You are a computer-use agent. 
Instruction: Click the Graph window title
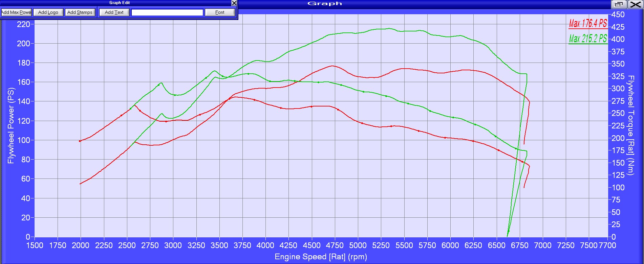pyautogui.click(x=325, y=4)
